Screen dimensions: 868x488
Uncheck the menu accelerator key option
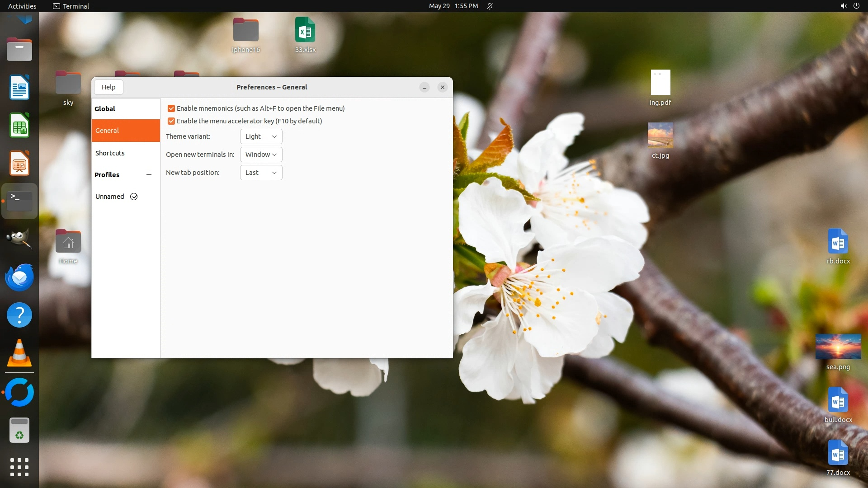[x=171, y=121]
